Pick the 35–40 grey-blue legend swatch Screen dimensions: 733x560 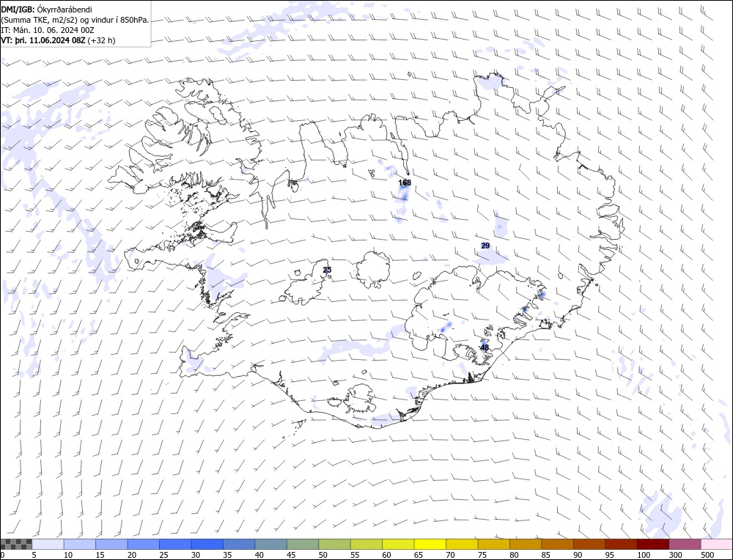tap(240, 544)
